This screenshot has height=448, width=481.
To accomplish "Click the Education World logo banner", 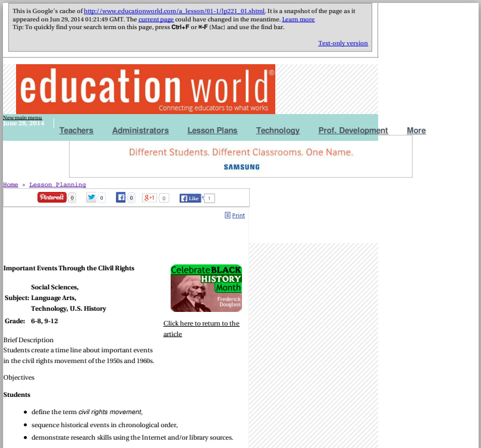I will point(146,89).
